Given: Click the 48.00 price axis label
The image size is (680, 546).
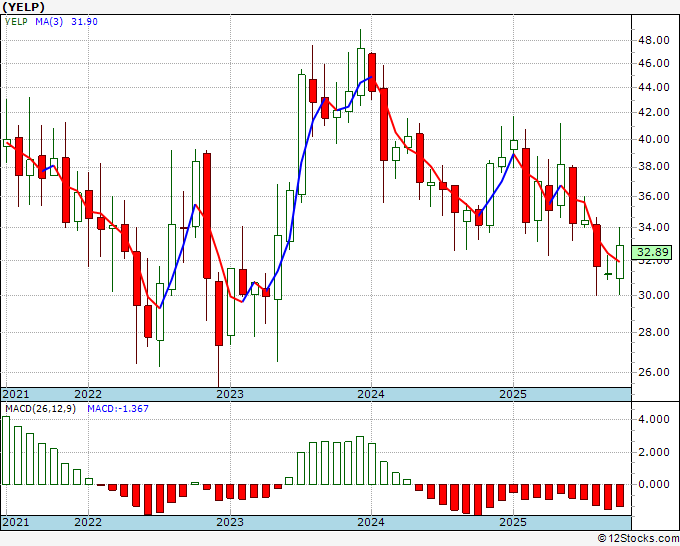Looking at the screenshot, I should point(653,40).
